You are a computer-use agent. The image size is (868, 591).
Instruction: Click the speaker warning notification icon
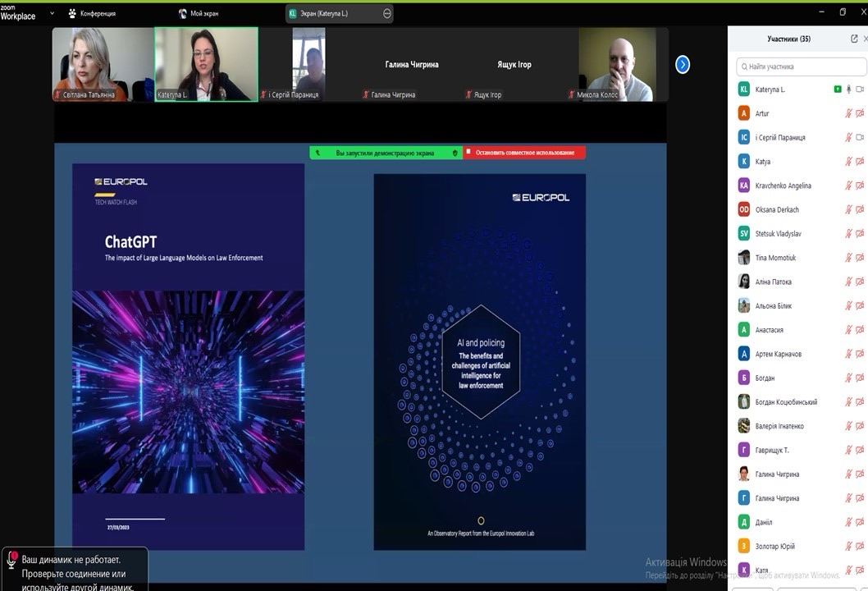[11, 560]
